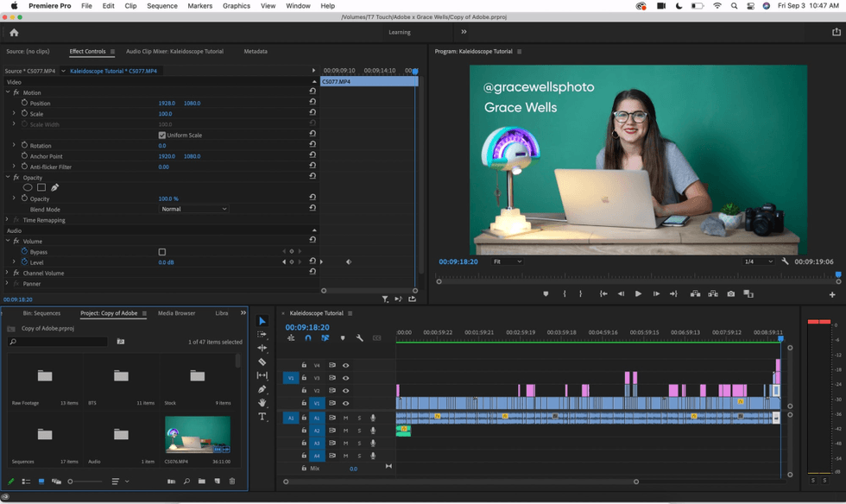The height and width of the screenshot is (504, 846).
Task: Click the button editor plus in Program monitor
Action: point(832,294)
